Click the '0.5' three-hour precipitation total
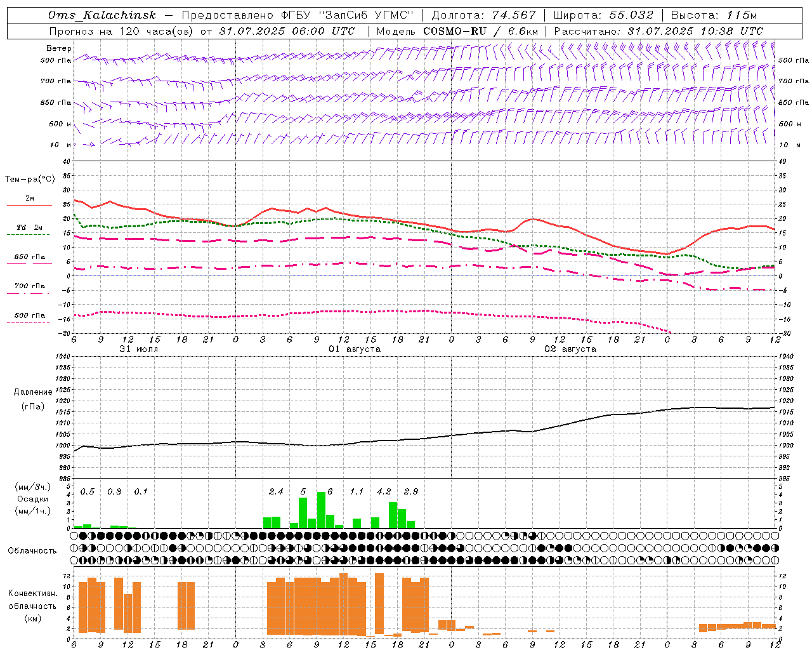The height and width of the screenshot is (650, 812). point(88,492)
